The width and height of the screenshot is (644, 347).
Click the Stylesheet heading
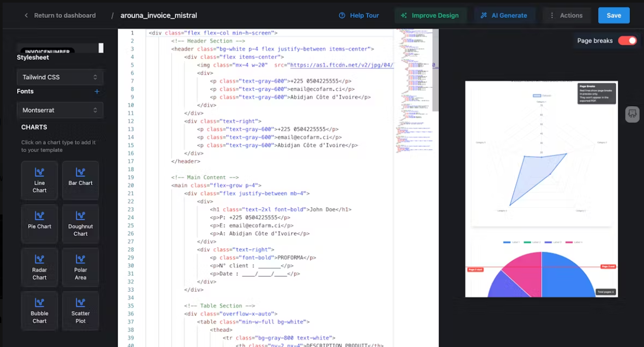click(33, 58)
